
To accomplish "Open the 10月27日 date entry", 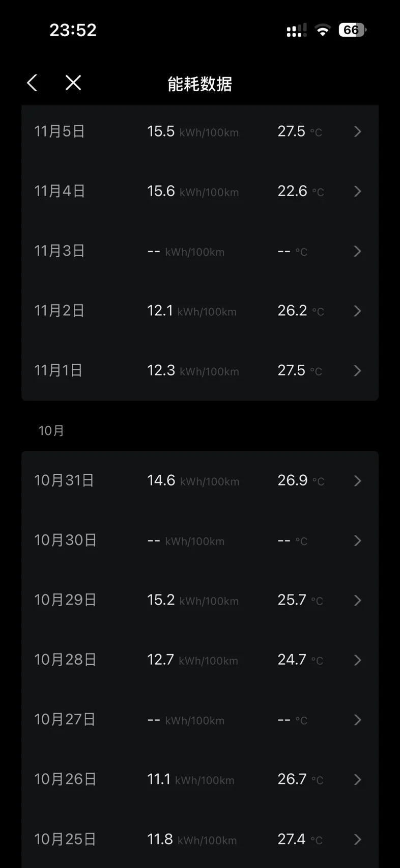I will (65, 719).
